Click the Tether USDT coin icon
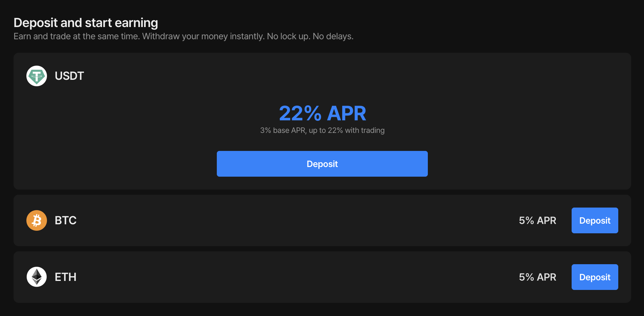 pyautogui.click(x=37, y=76)
